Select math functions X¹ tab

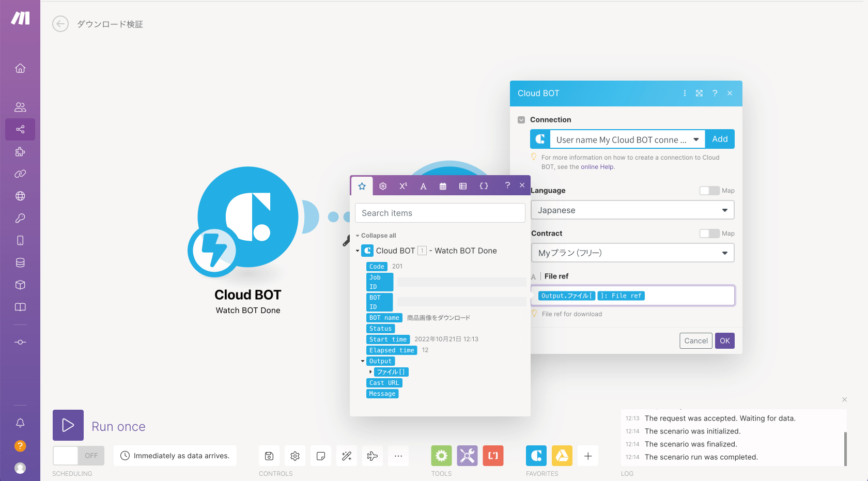point(403,186)
